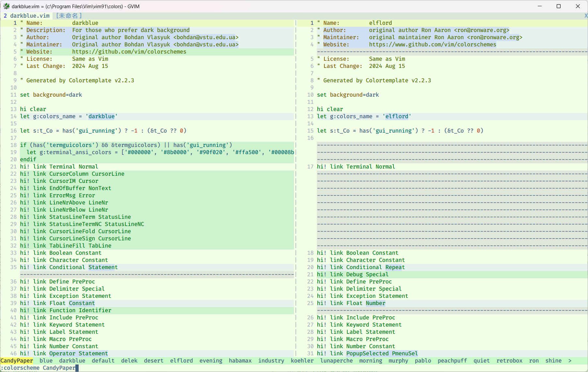Click 'set background=dark' in left pane
This screenshot has height=372, width=588.
pyautogui.click(x=51, y=95)
